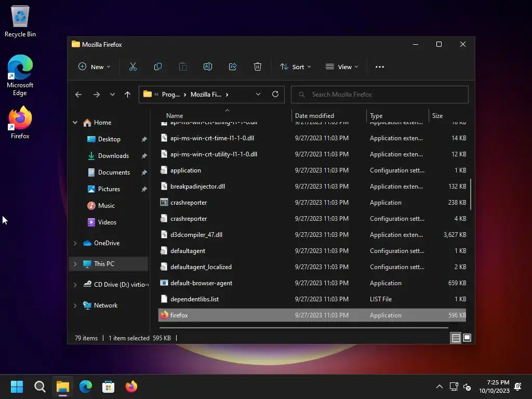532x399 pixels.
Task: Click the network icon in system tray
Action: click(454, 387)
